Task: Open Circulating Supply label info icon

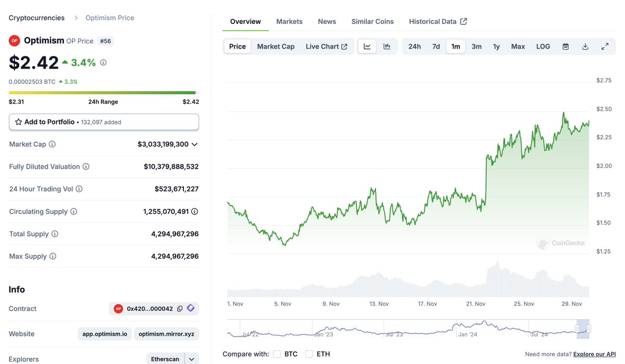Action: coord(74,211)
